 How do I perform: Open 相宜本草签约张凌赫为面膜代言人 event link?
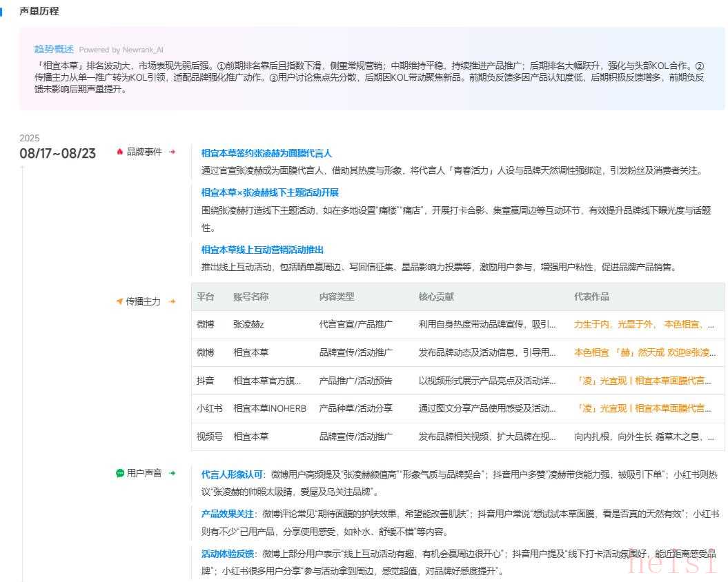(266, 153)
